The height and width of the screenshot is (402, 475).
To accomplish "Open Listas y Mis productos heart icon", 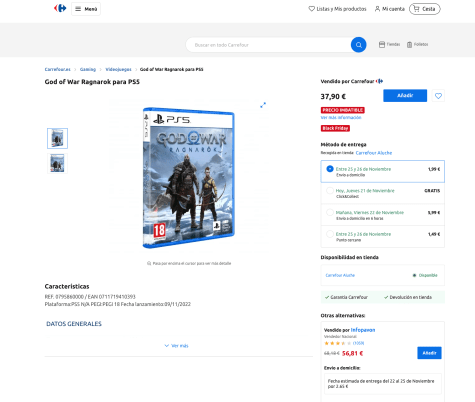I will click(x=311, y=9).
